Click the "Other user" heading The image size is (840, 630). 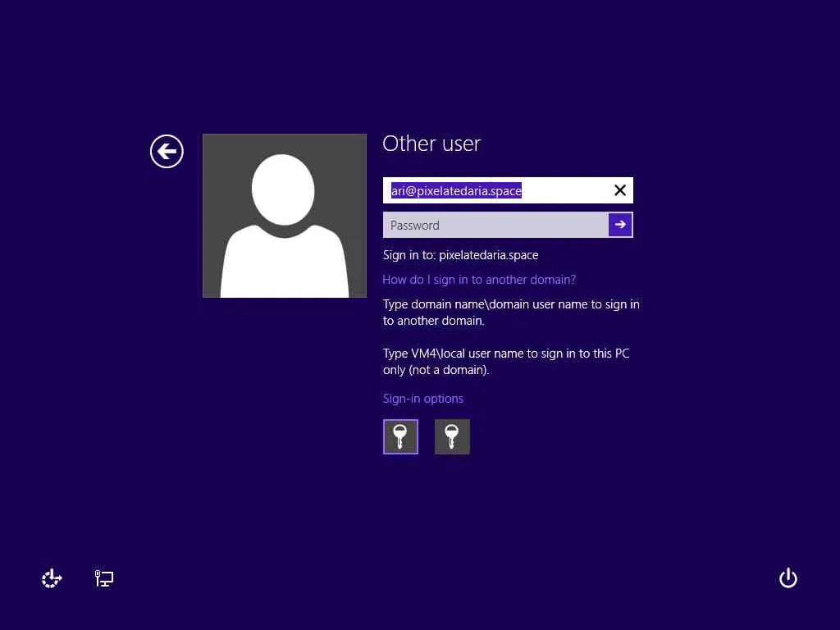(x=431, y=144)
